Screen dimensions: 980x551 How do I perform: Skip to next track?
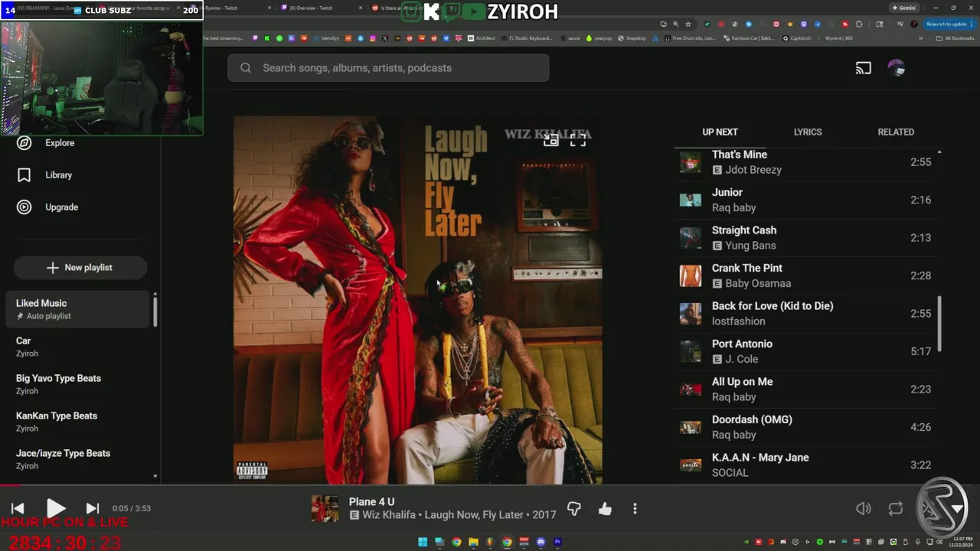[x=93, y=508]
